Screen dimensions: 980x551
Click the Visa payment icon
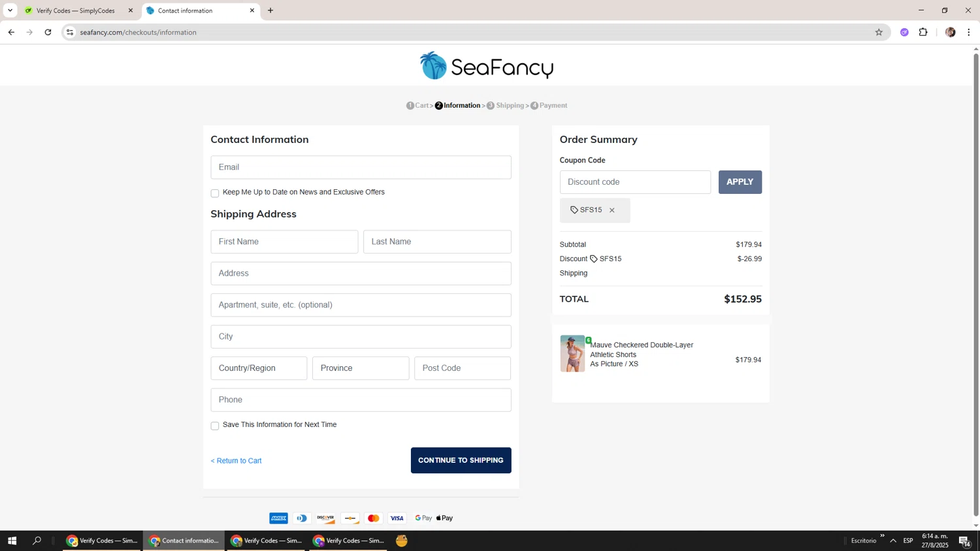pyautogui.click(x=397, y=518)
